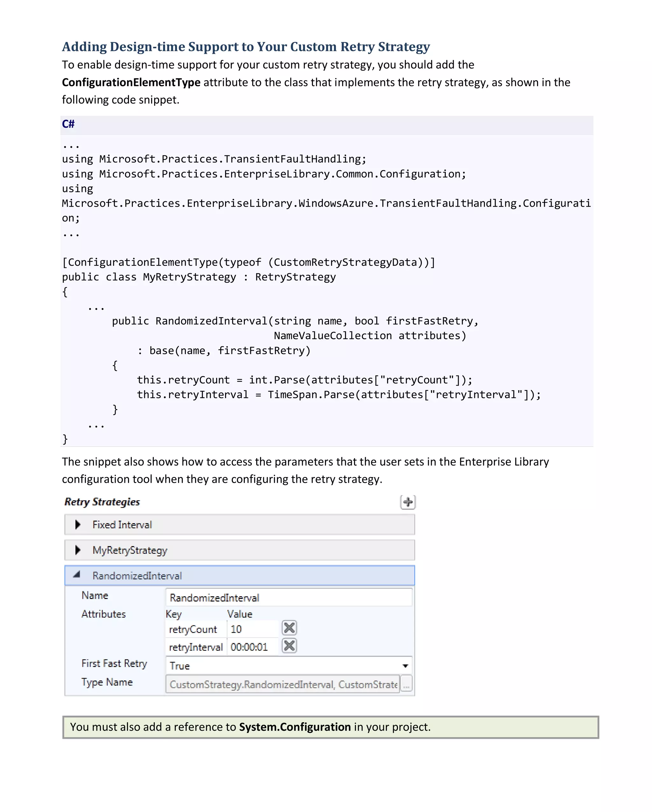Select the retryInterval key cell

point(196,647)
